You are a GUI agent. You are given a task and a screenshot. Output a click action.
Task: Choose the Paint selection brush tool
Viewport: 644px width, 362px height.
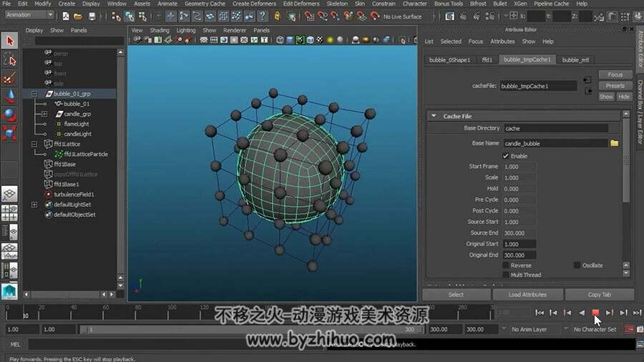tap(9, 77)
